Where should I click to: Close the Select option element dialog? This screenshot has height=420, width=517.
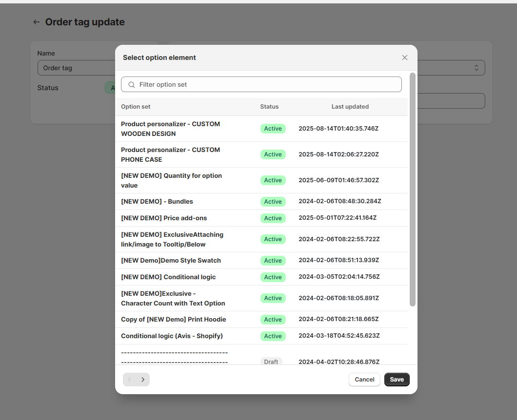(404, 57)
